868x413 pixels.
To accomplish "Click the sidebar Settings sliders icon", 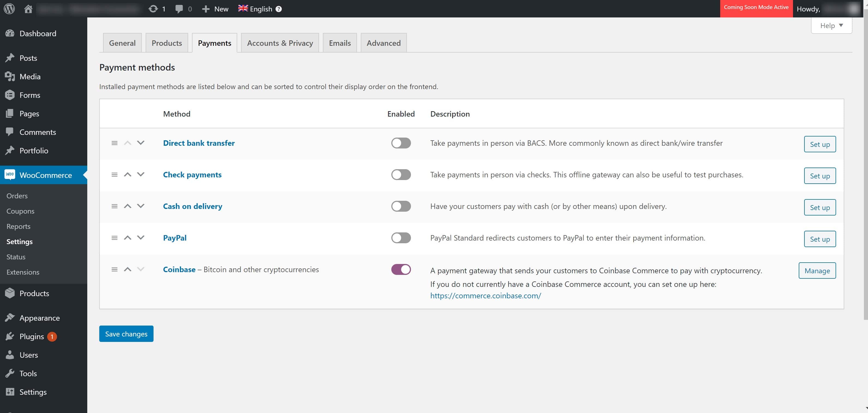I will pyautogui.click(x=10, y=392).
